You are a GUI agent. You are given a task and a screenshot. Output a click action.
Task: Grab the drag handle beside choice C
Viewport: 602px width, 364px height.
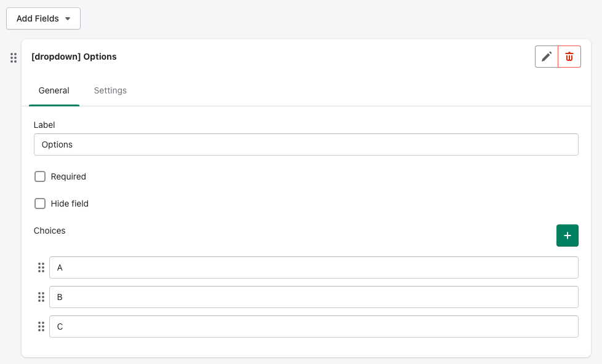(x=41, y=326)
